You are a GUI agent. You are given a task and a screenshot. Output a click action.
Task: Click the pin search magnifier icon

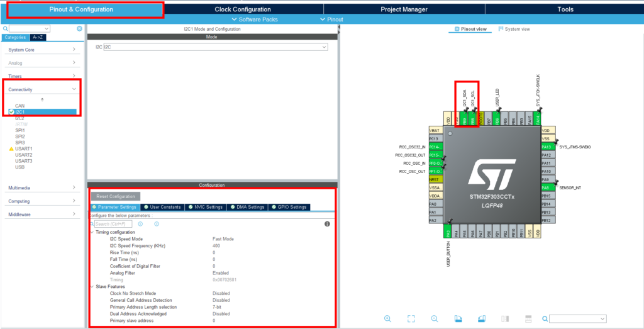pos(545,319)
